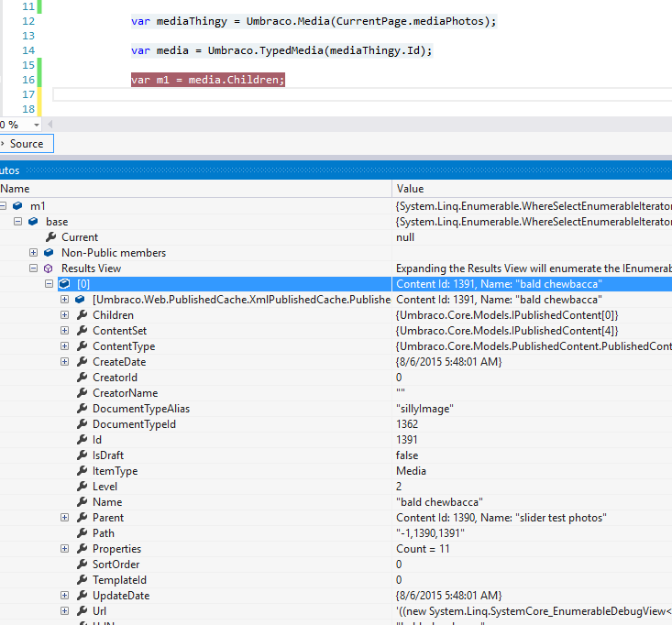This screenshot has width=672, height=625.
Task: Click the DocumentTypeAlias wrench icon
Action: (83, 408)
